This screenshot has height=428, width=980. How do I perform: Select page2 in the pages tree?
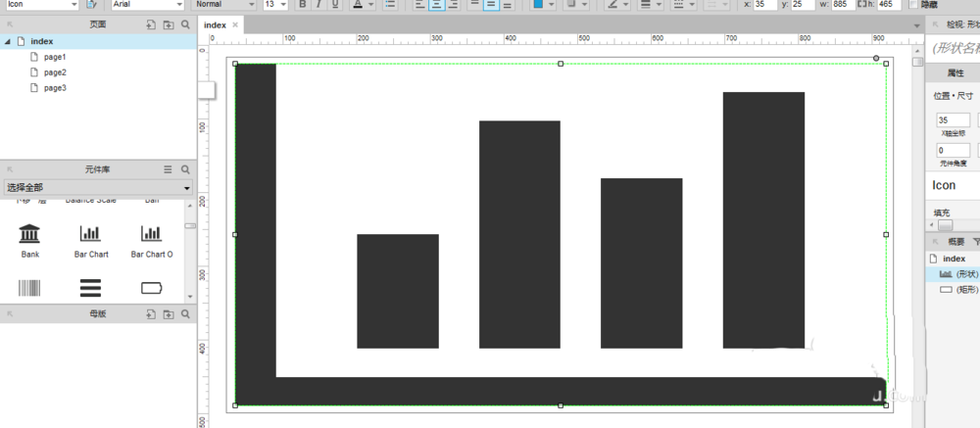[x=55, y=72]
